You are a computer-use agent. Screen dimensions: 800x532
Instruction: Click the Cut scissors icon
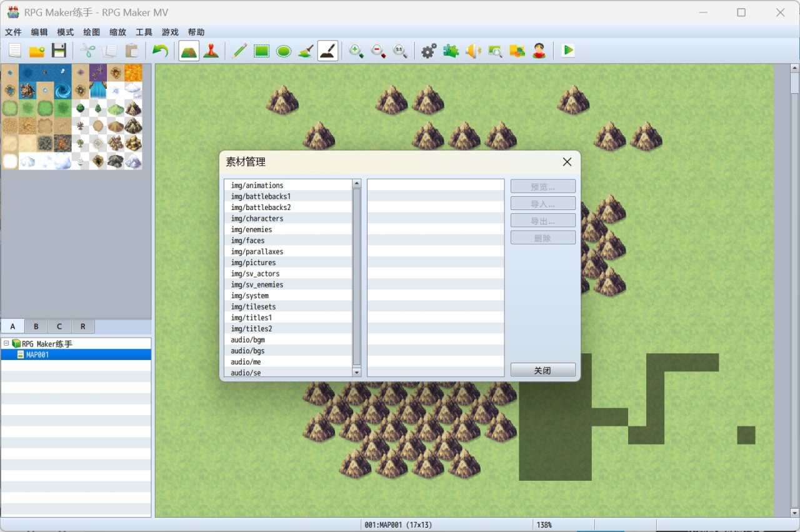click(x=87, y=51)
